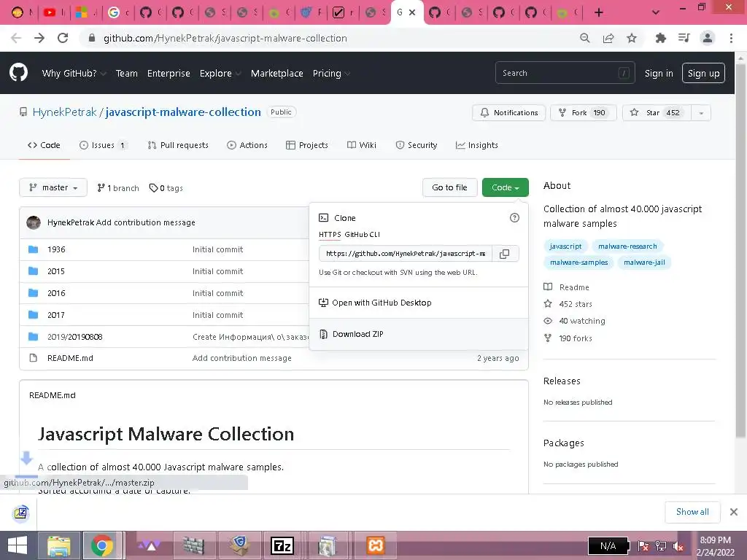Fork the repository with Fork button
The image size is (747, 560).
(x=584, y=113)
